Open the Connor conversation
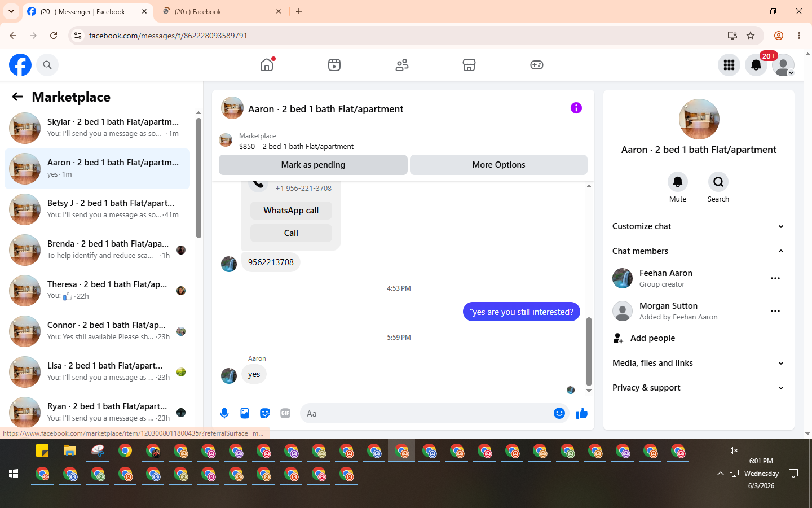The height and width of the screenshot is (508, 812). tap(97, 331)
